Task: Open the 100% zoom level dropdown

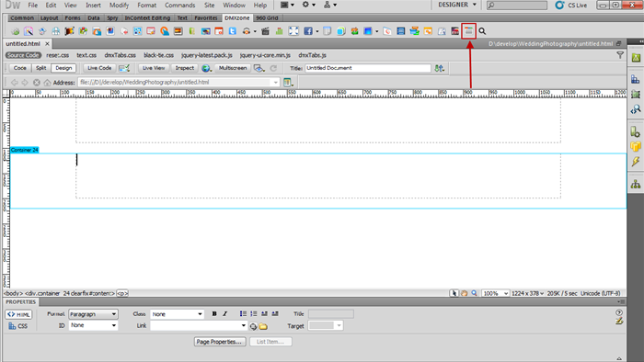Action: coord(495,293)
